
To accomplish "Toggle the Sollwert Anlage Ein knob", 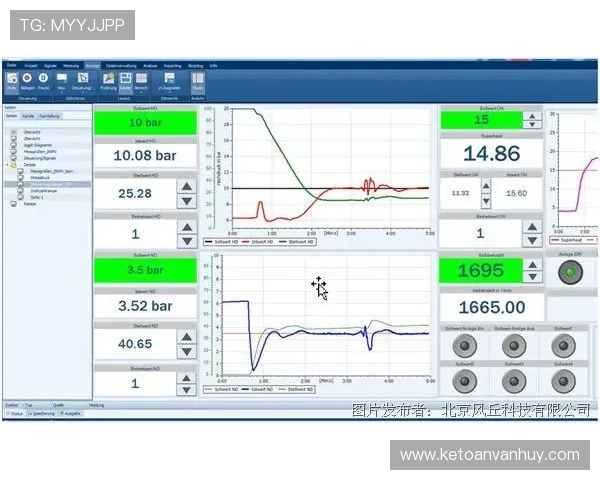I will click(x=464, y=346).
